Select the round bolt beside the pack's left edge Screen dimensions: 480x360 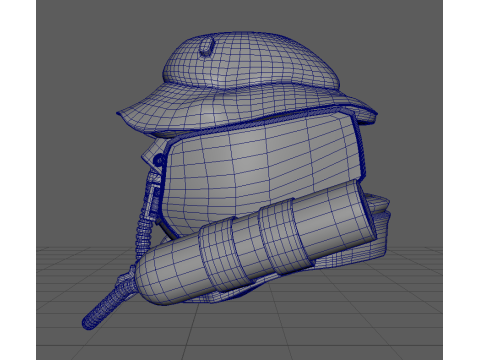(159, 160)
